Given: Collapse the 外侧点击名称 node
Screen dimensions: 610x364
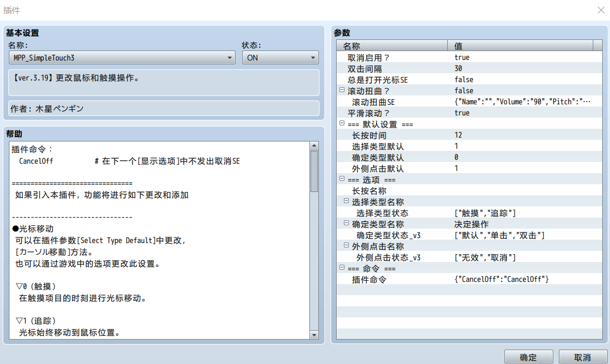Looking at the screenshot, I should 346,245.
